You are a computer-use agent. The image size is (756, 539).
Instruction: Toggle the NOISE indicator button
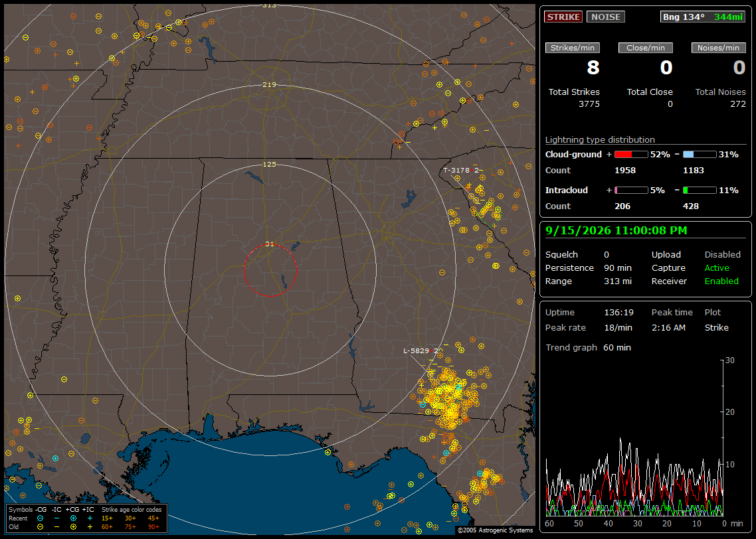point(606,17)
